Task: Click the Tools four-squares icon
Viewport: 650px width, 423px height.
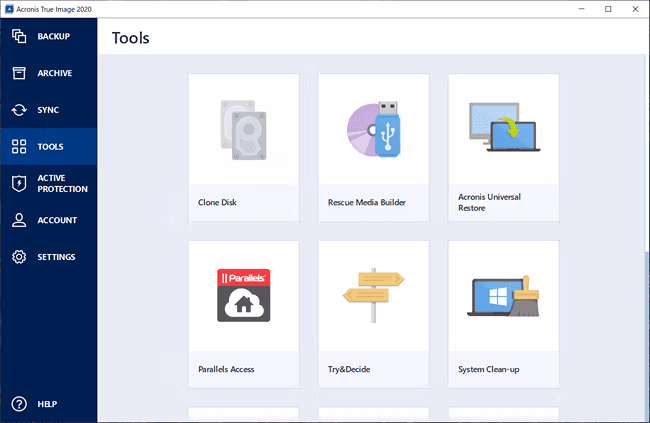Action: point(19,146)
